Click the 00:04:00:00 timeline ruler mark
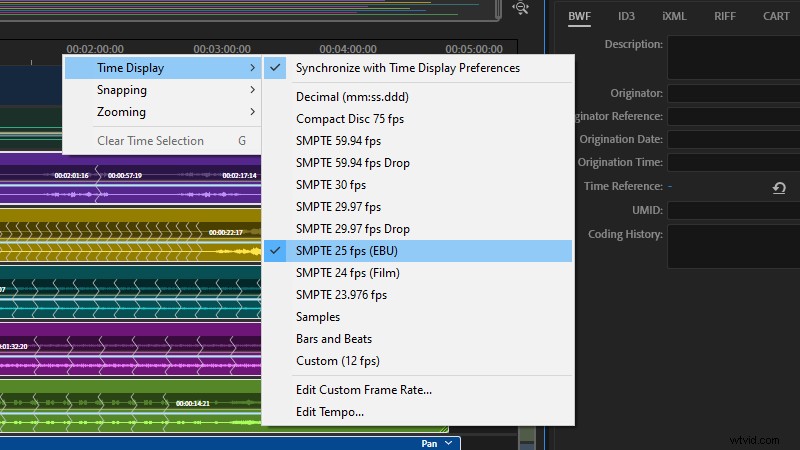 pos(348,49)
